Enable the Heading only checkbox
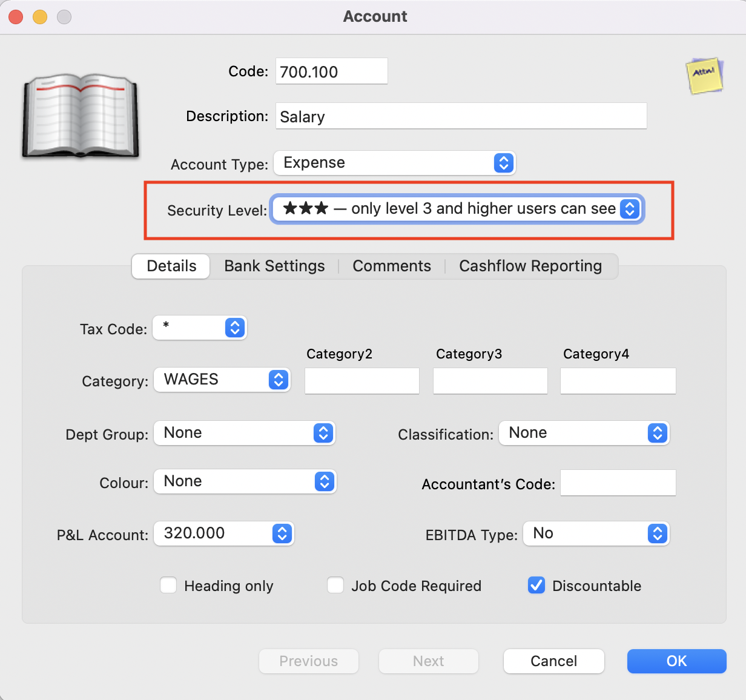The width and height of the screenshot is (746, 700). tap(168, 585)
